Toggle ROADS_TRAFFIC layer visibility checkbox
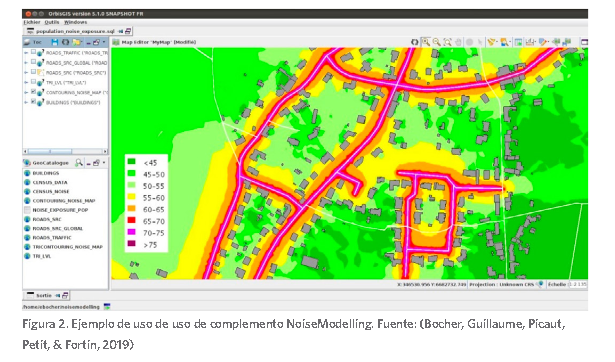The height and width of the screenshot is (362, 615). (x=33, y=52)
